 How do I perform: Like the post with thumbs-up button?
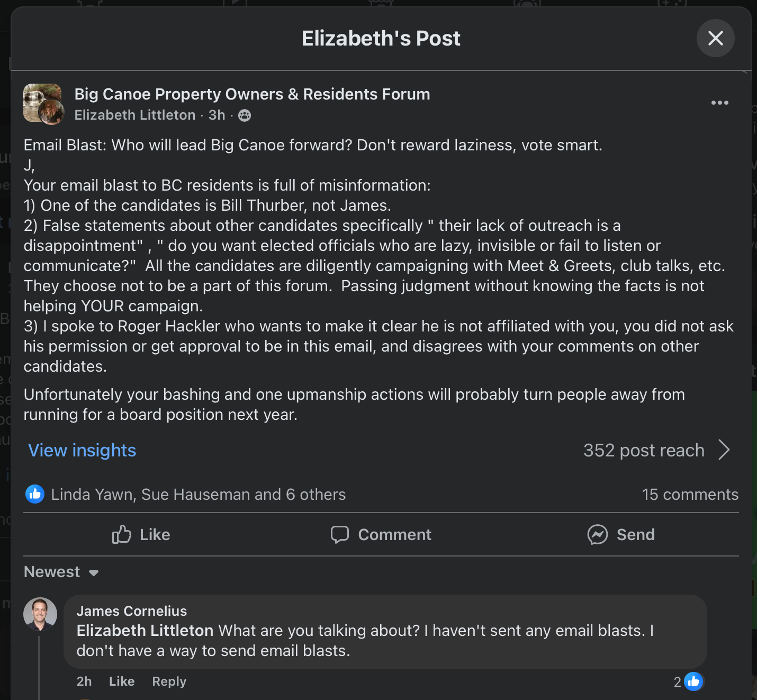(x=141, y=535)
